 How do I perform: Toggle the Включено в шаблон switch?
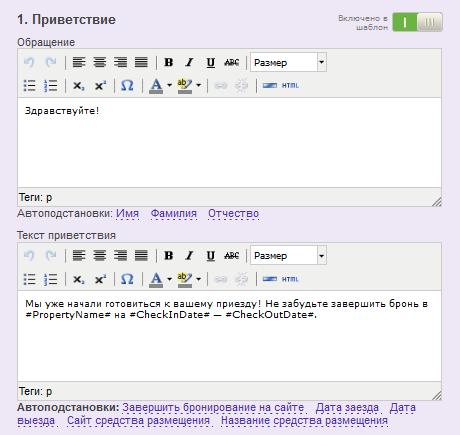tap(417, 22)
